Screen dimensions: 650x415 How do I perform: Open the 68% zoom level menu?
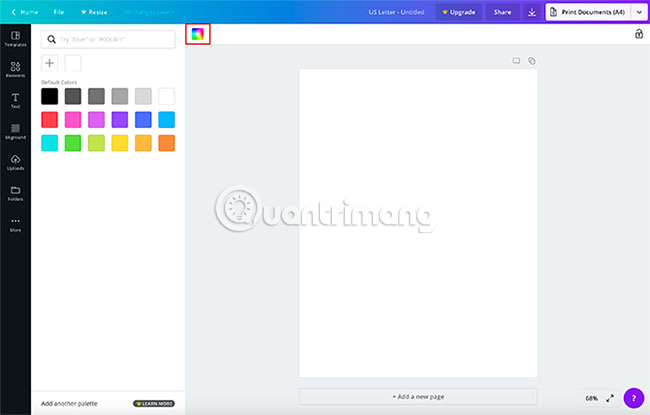(592, 398)
